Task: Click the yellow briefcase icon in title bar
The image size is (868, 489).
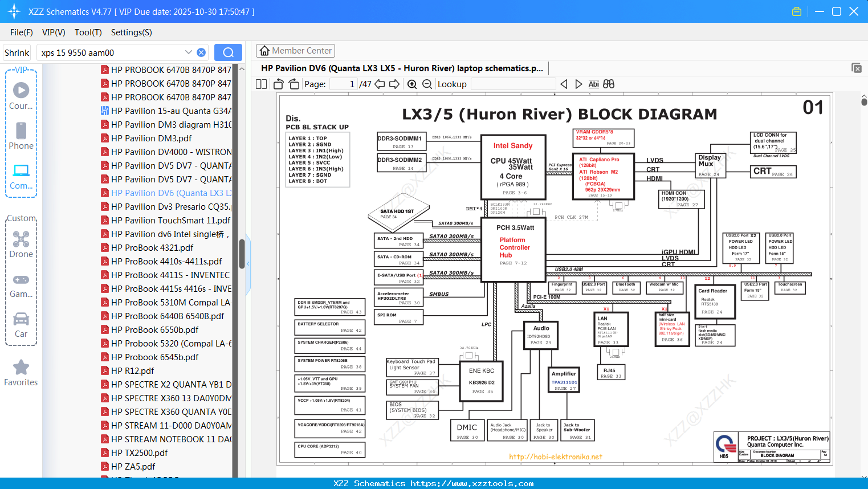Action: tap(797, 11)
